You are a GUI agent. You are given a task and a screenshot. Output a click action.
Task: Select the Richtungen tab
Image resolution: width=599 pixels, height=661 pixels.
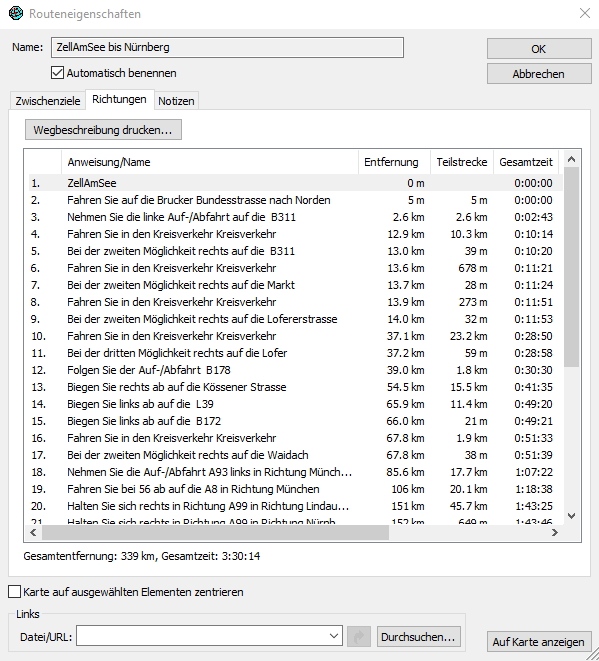(x=119, y=99)
